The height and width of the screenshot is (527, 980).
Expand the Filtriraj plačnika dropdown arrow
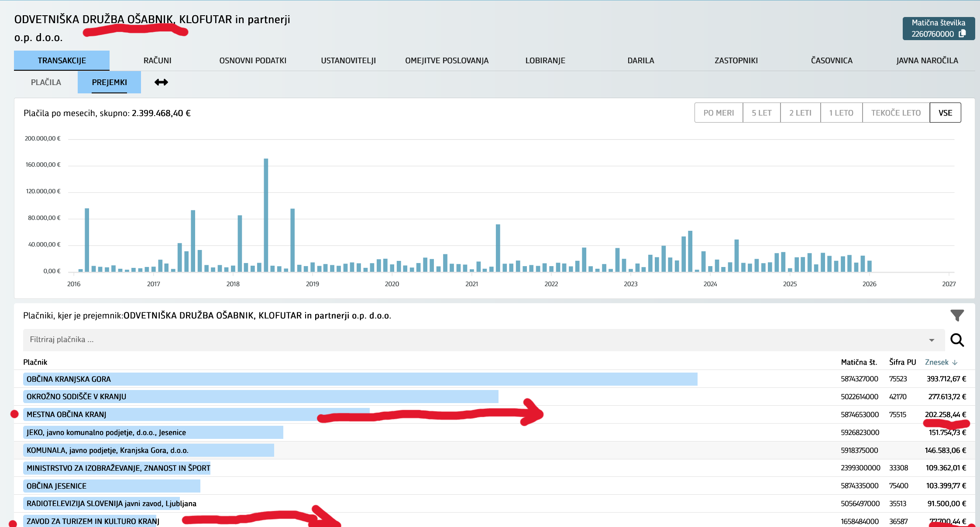tap(931, 340)
